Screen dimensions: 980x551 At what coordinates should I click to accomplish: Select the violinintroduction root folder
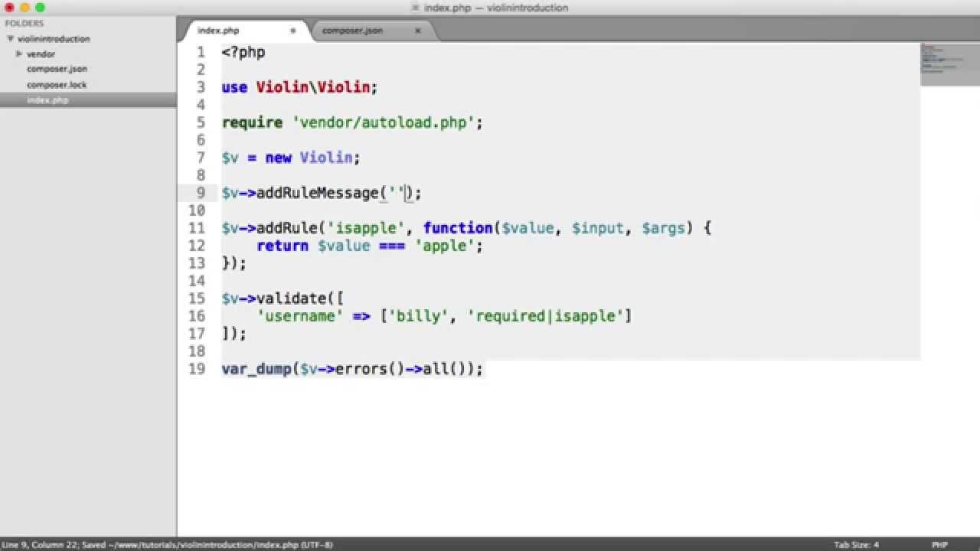coord(54,39)
